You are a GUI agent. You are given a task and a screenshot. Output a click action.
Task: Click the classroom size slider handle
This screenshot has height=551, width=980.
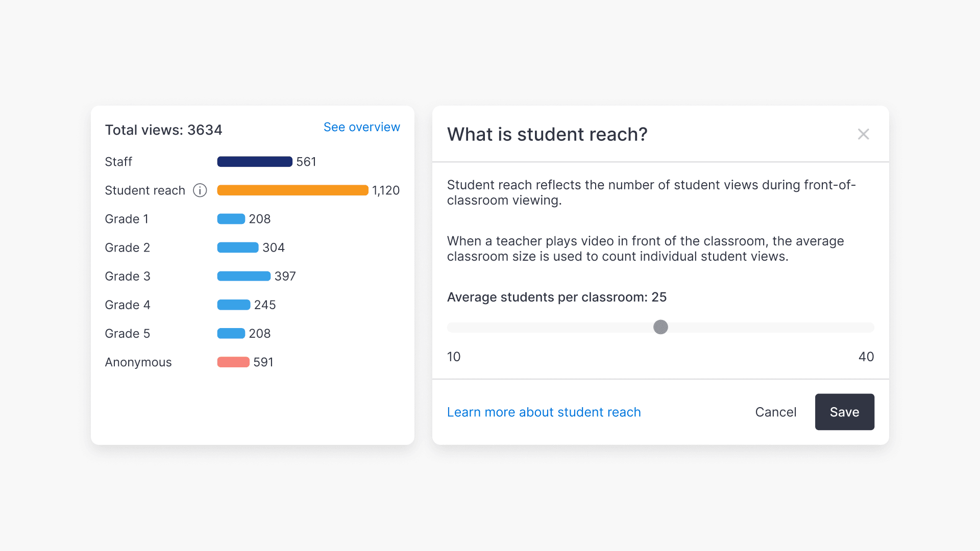(x=661, y=327)
